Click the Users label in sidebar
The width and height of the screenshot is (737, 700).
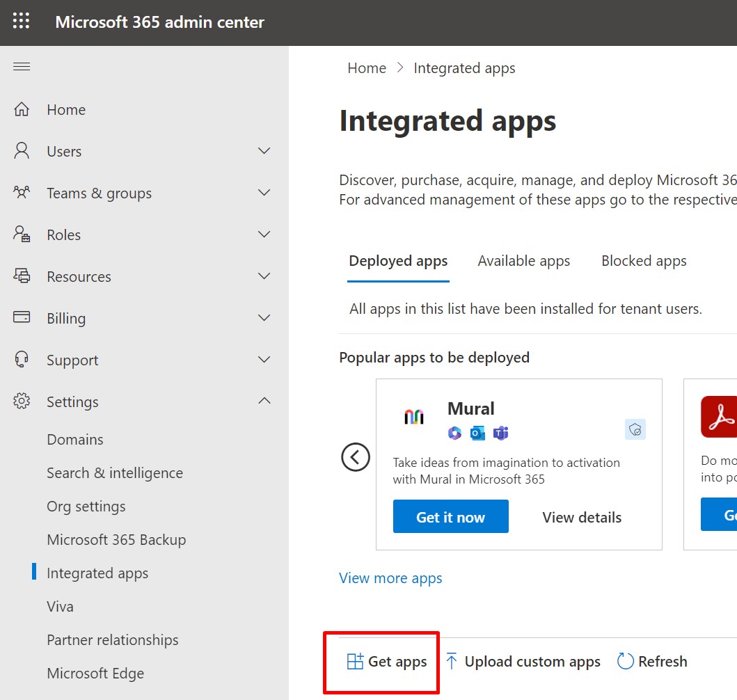(x=65, y=151)
